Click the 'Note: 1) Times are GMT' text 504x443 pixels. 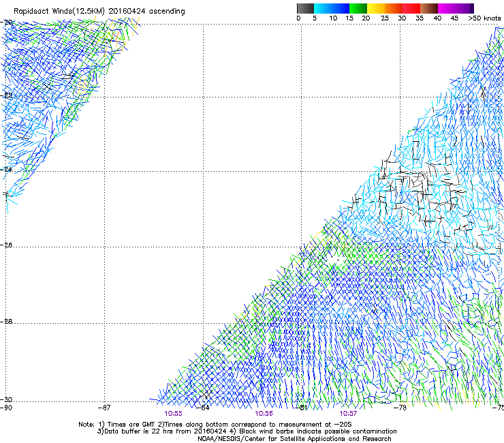pyautogui.click(x=117, y=425)
